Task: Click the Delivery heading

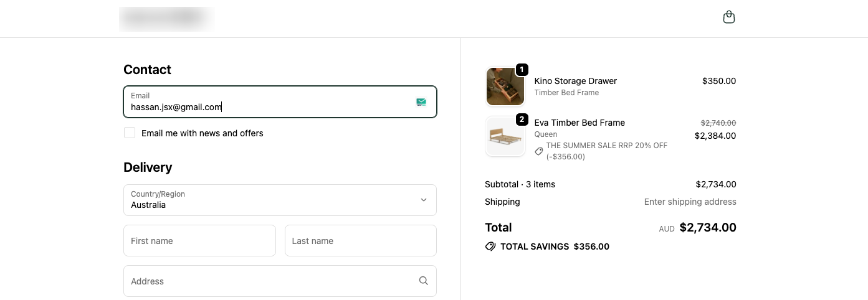Action: pos(148,167)
